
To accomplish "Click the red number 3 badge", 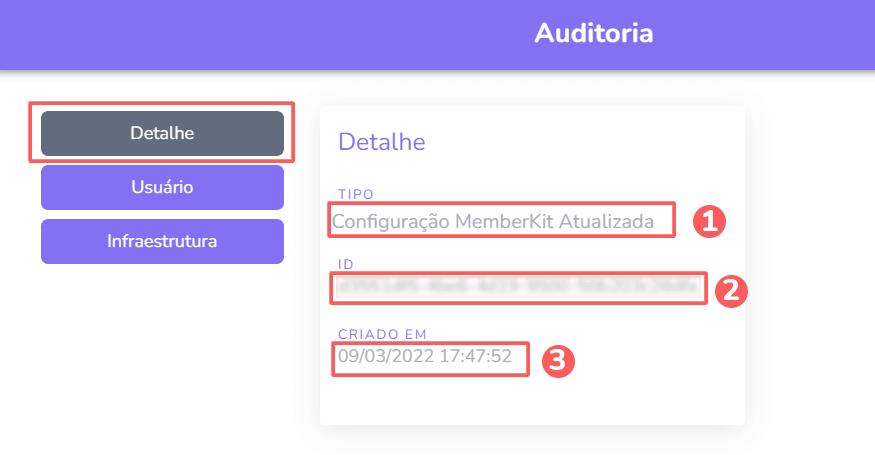I will (558, 361).
